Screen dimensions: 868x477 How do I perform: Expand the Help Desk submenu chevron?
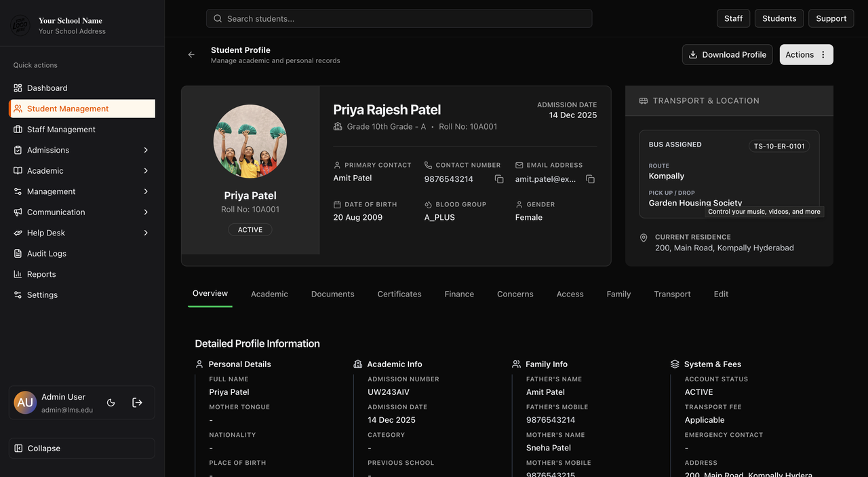pos(146,233)
